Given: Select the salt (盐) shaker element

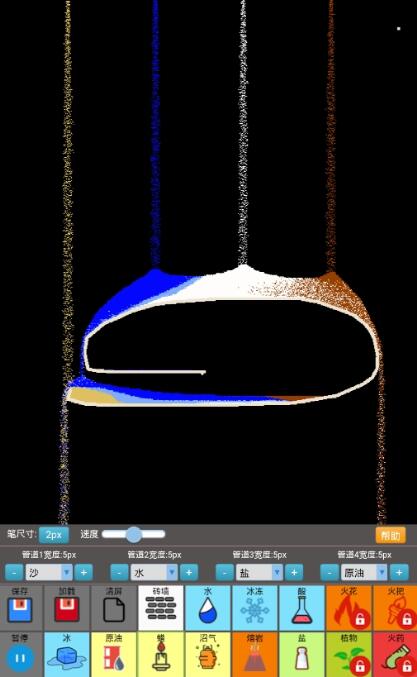Looking at the screenshot, I should (302, 655).
